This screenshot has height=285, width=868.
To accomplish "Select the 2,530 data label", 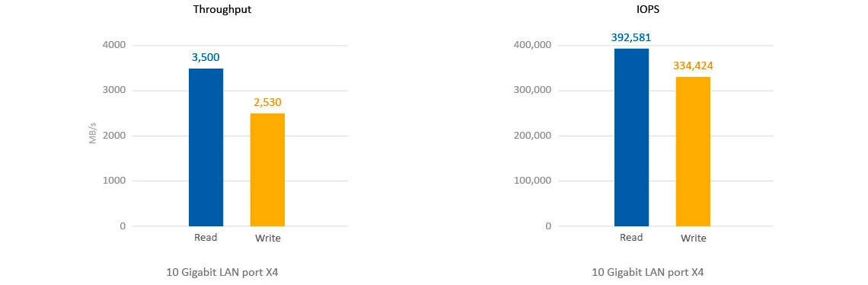I will tap(267, 101).
